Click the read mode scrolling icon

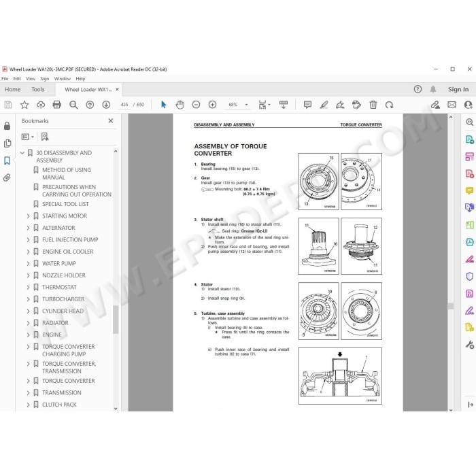[x=284, y=105]
